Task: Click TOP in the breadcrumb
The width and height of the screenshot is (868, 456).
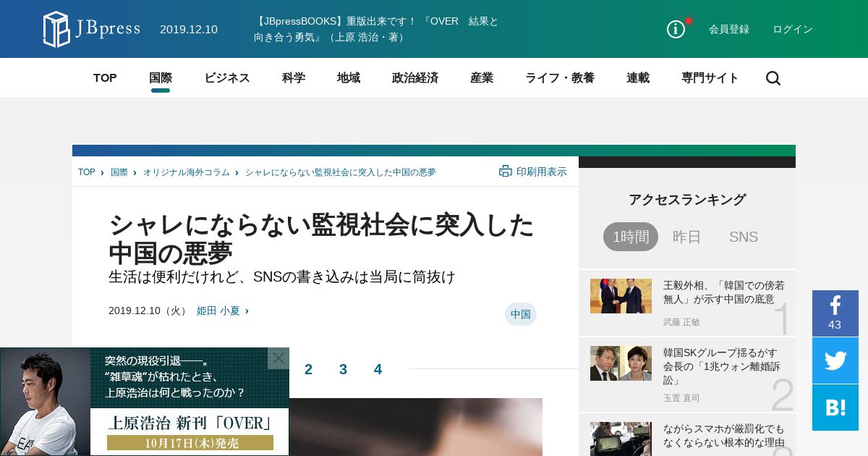Action: coord(87,172)
